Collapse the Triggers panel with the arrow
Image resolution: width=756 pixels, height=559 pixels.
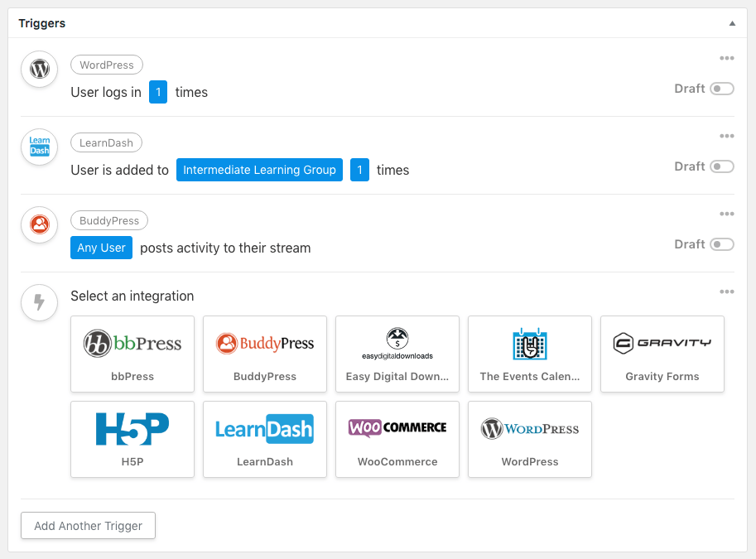click(732, 23)
